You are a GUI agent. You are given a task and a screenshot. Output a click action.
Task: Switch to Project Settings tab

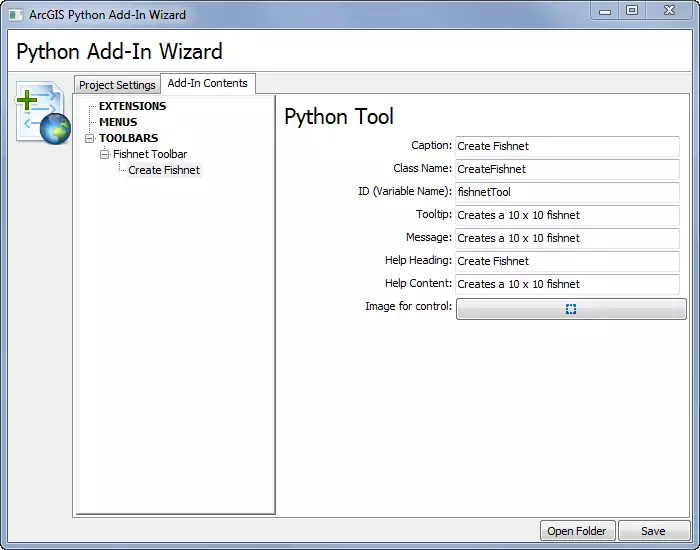coord(117,85)
